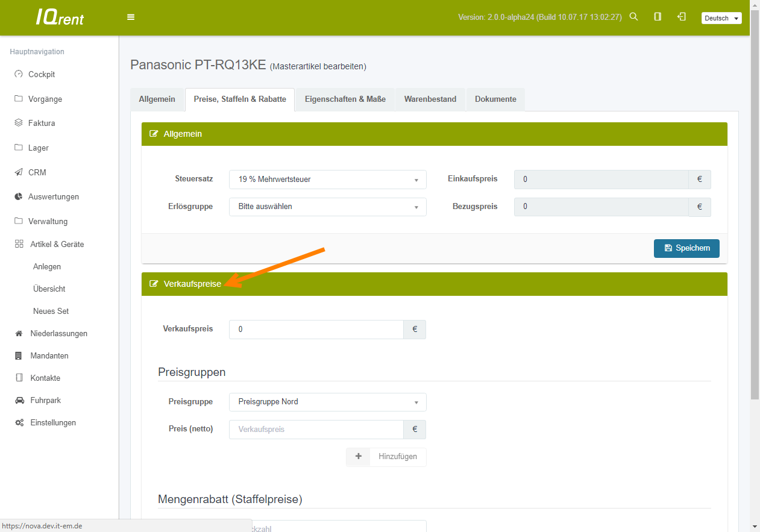Image resolution: width=760 pixels, height=532 pixels.
Task: Click the IQrent logo
Action: coord(60,17)
